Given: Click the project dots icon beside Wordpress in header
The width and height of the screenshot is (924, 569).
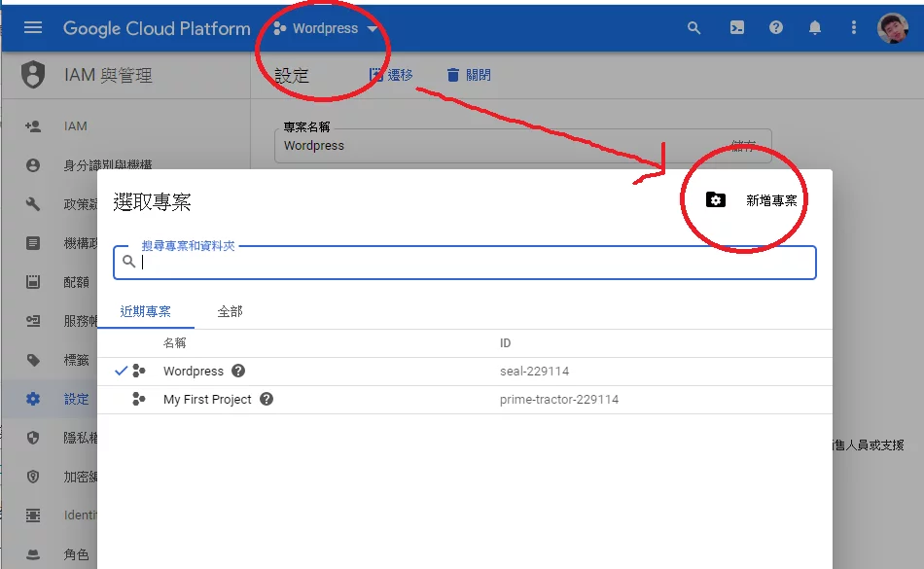Looking at the screenshot, I should (x=280, y=28).
